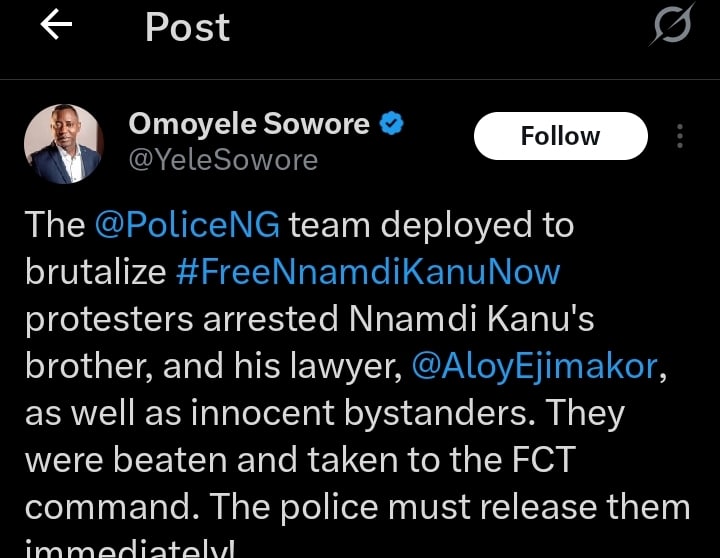Click the partially visible "immediately!" text

coord(129,549)
